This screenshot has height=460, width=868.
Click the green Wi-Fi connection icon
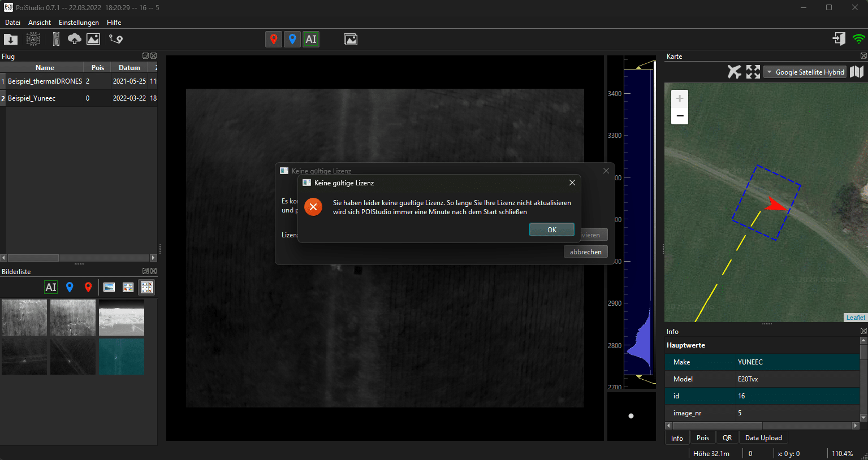click(x=859, y=39)
